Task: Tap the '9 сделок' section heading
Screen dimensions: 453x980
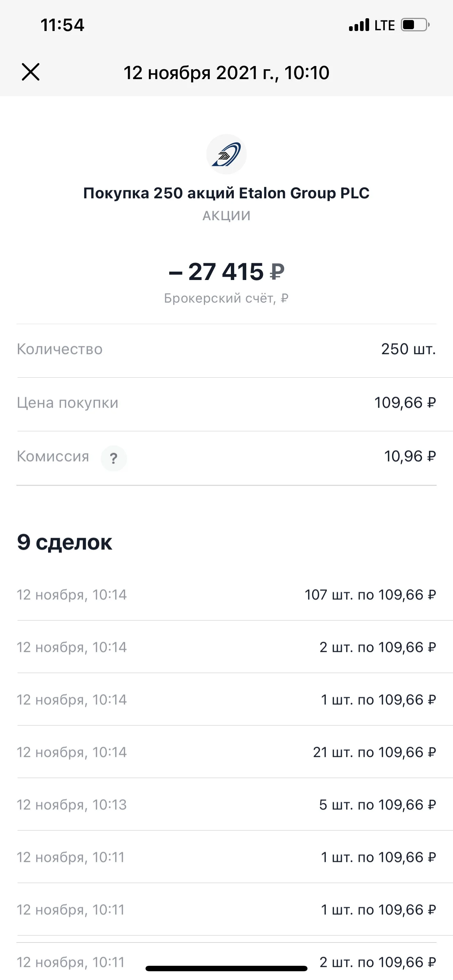Action: coord(64,542)
